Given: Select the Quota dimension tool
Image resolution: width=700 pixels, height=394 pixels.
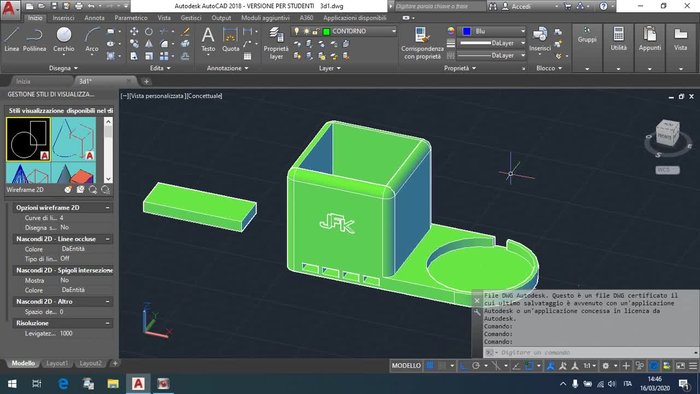Looking at the screenshot, I should tap(230, 39).
